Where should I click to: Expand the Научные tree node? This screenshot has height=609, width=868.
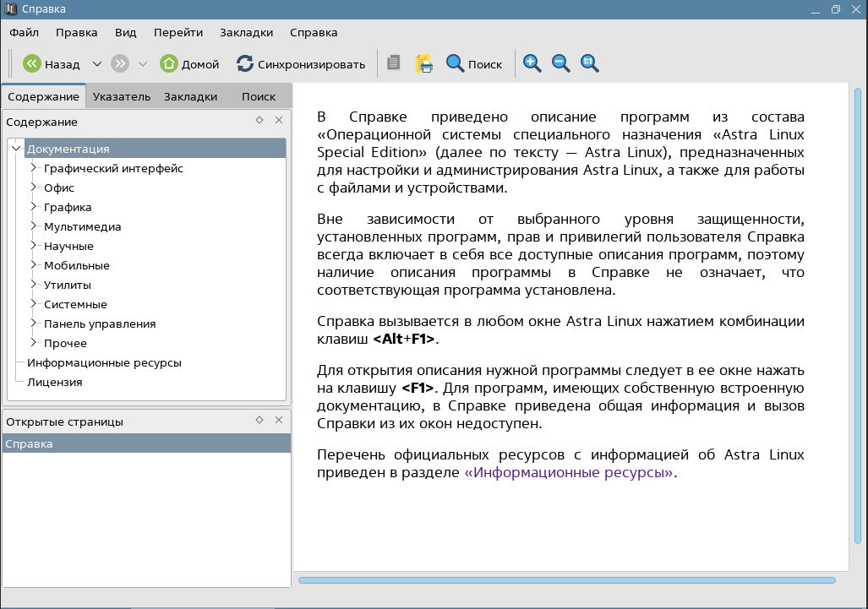(x=33, y=245)
